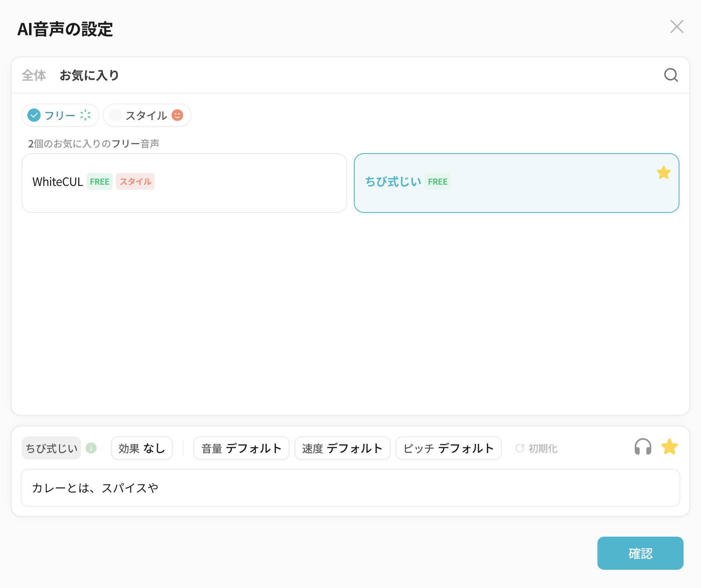Click the 初期化 reset button
The height and width of the screenshot is (588, 701).
[x=537, y=448]
